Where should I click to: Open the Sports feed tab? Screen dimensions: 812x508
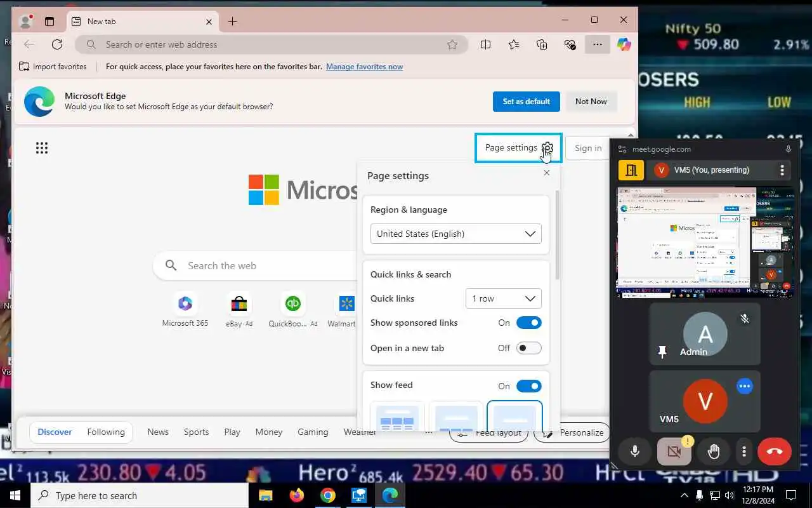coord(196,432)
